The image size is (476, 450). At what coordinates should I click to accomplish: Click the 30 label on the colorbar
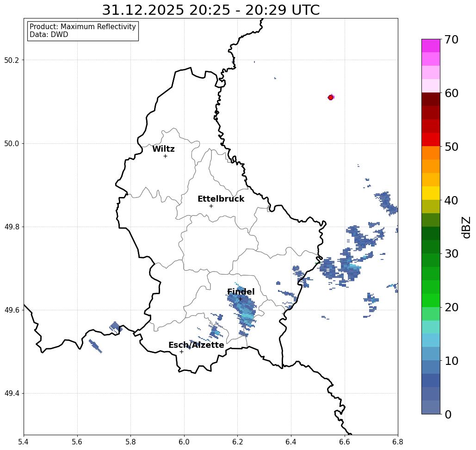pyautogui.click(x=451, y=254)
